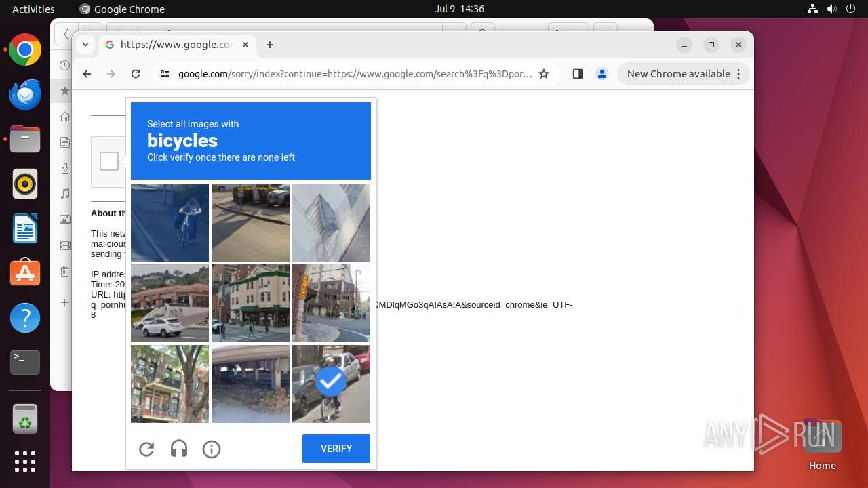Open LibreOffice Writer from the dock
This screenshot has width=868, height=488.
pyautogui.click(x=25, y=228)
